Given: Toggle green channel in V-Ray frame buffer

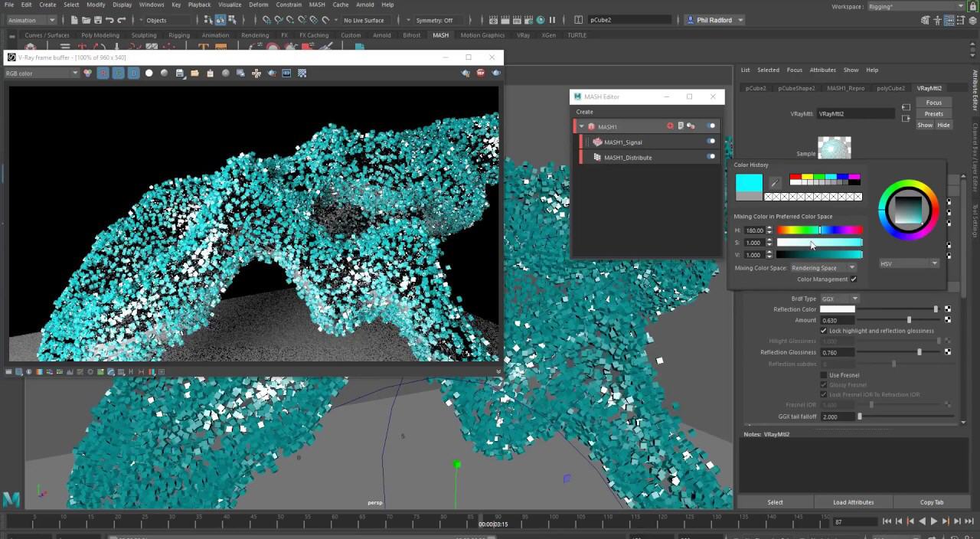Looking at the screenshot, I should click(x=118, y=73).
